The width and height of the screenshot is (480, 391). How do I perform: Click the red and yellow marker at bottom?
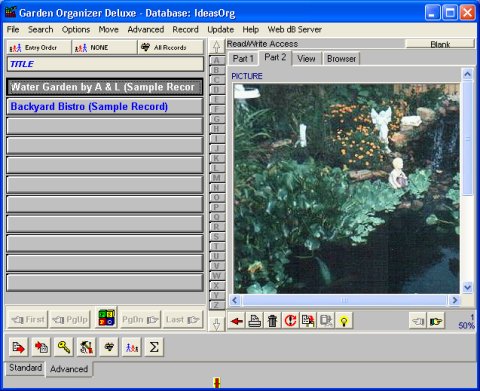[217, 382]
